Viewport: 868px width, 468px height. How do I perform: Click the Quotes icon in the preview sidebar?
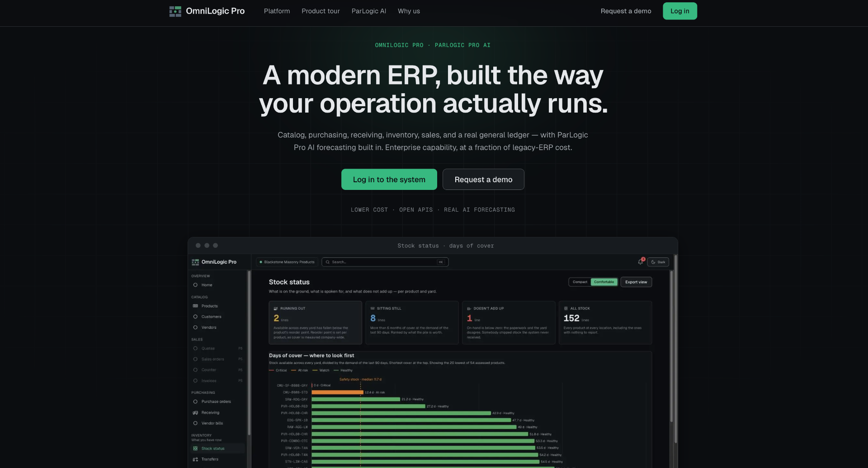[x=195, y=348]
